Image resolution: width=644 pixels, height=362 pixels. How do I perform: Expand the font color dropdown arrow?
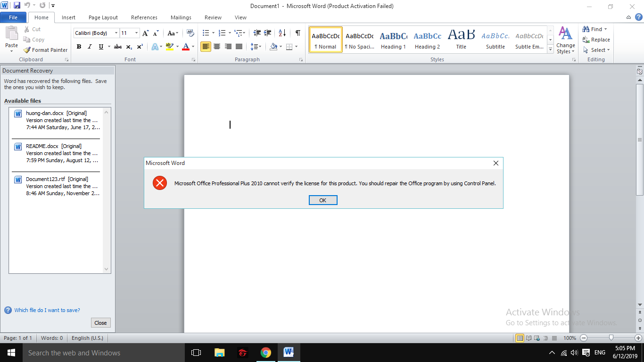click(193, 47)
